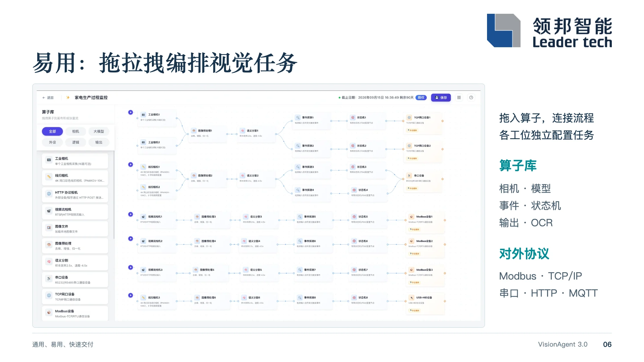Select the 外设 filter tab
This screenshot has height=362, width=644.
pyautogui.click(x=52, y=142)
